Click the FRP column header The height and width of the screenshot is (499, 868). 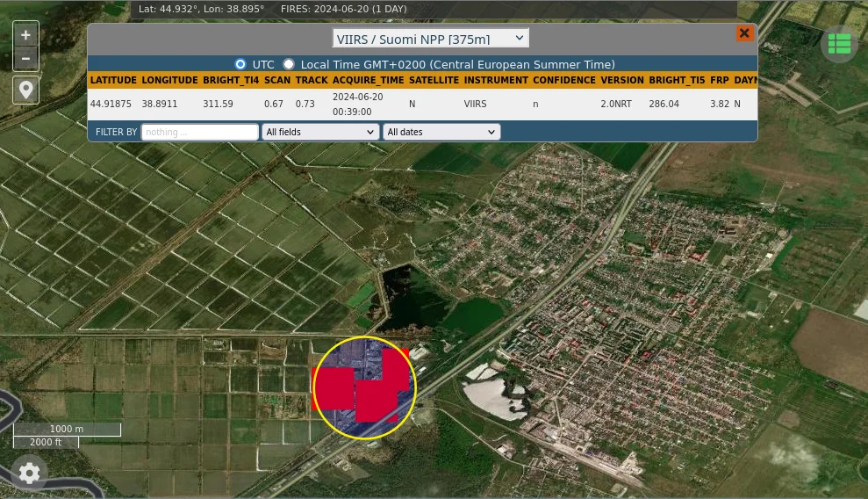(719, 80)
